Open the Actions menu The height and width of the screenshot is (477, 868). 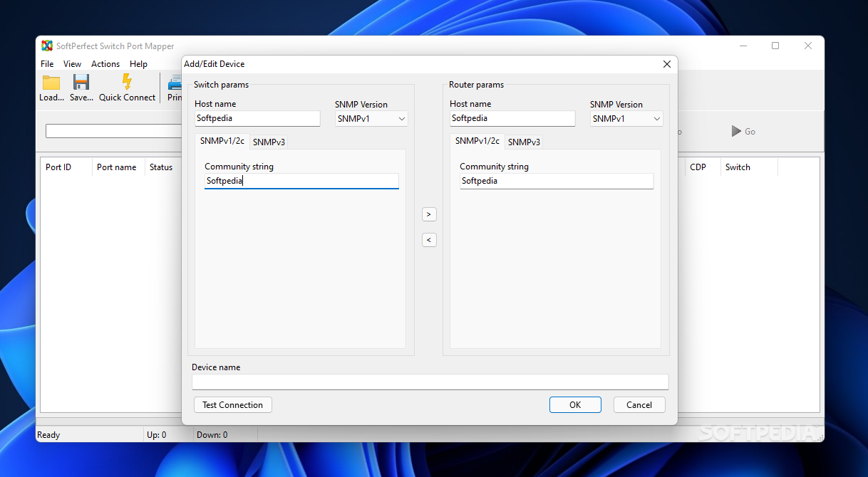105,64
